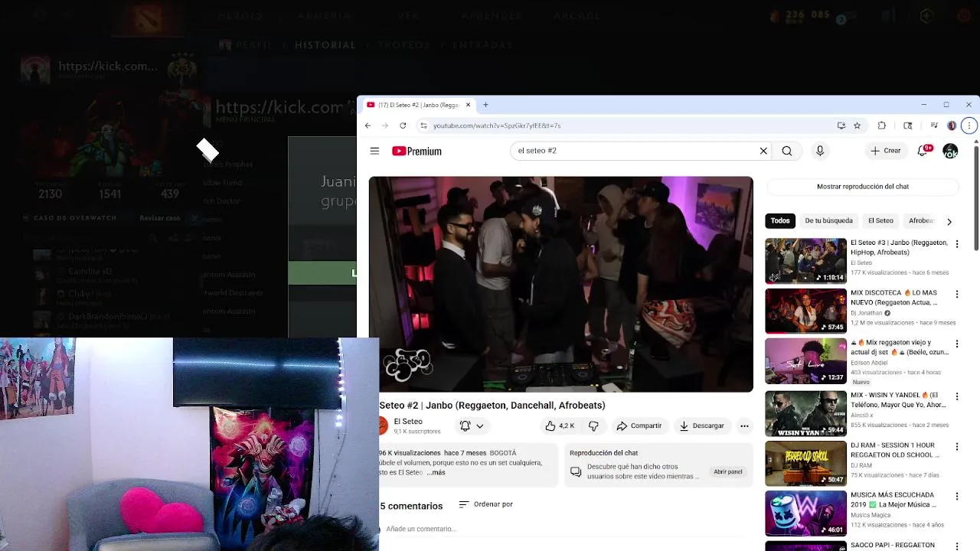Click Revisar caso in Dota Overwatch panel
This screenshot has height=551, width=980.
pos(160,218)
